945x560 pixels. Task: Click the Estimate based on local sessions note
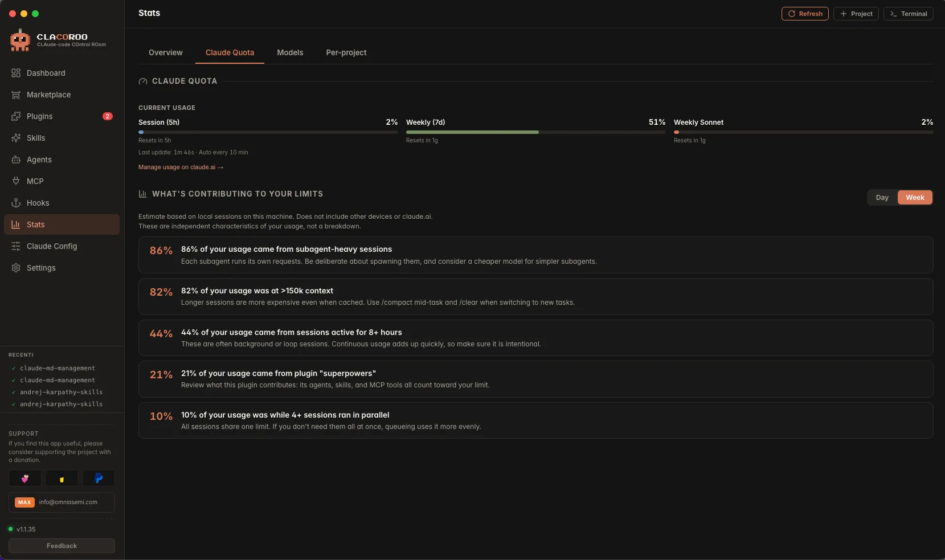[x=285, y=222]
